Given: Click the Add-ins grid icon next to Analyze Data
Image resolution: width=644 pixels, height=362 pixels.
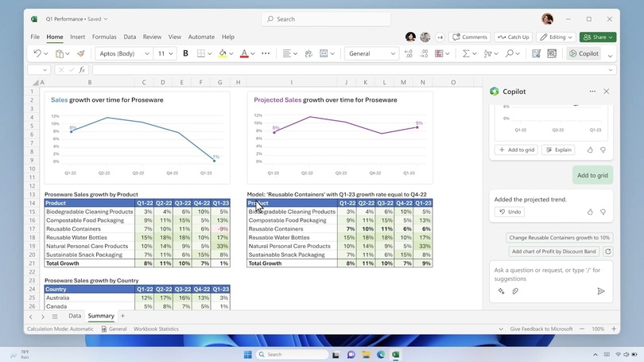Looking at the screenshot, I should point(536,53).
